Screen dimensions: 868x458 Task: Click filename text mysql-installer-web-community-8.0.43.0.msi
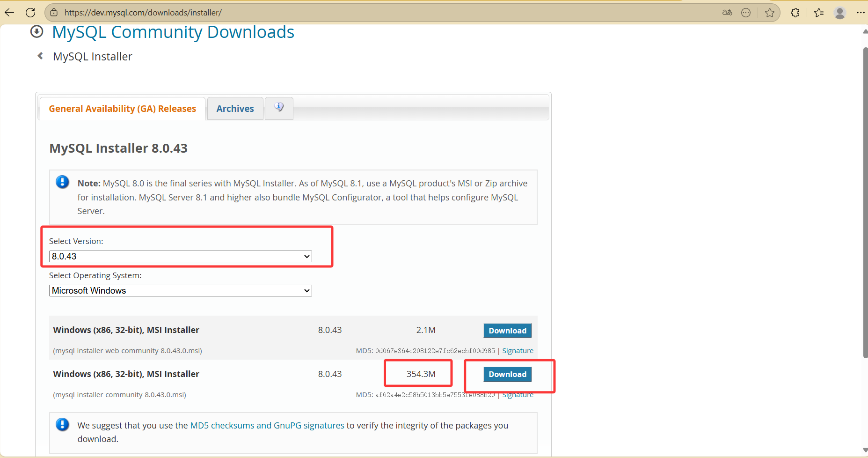click(127, 351)
